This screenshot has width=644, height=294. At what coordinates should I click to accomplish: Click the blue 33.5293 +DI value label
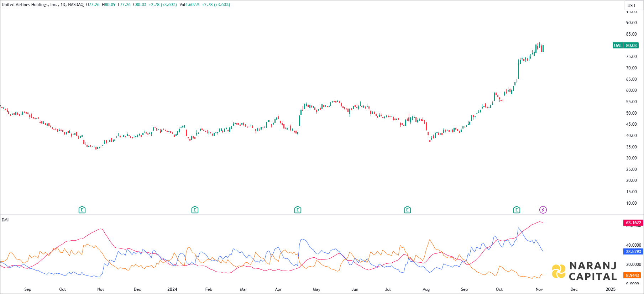pyautogui.click(x=634, y=252)
